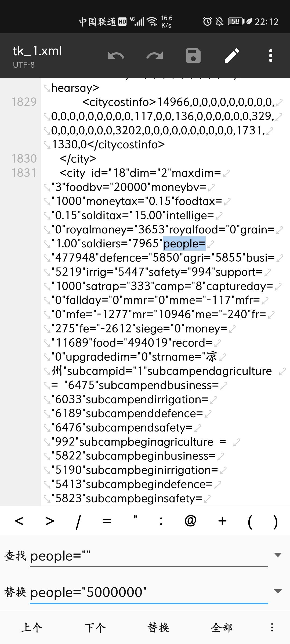Insert the less-than symbol shortcut

point(19,521)
